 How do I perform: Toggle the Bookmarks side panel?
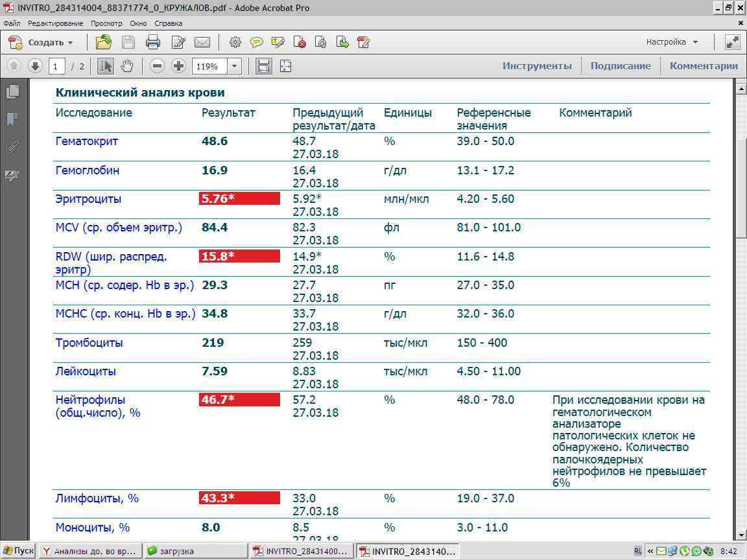coord(12,119)
